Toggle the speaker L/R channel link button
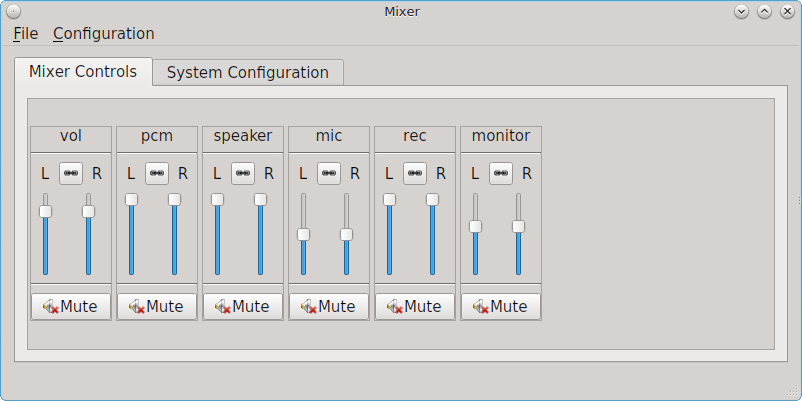Screen dimensions: 802x401 tap(243, 173)
